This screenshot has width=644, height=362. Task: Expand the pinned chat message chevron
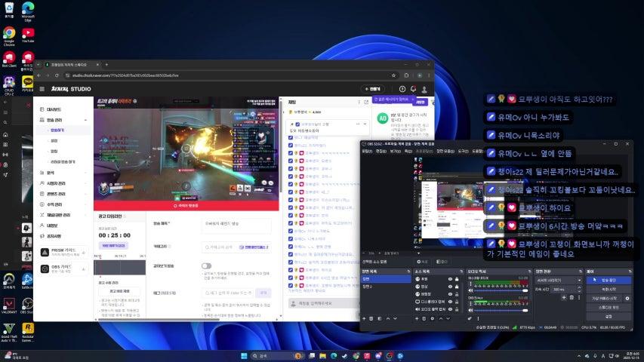coord(365,124)
